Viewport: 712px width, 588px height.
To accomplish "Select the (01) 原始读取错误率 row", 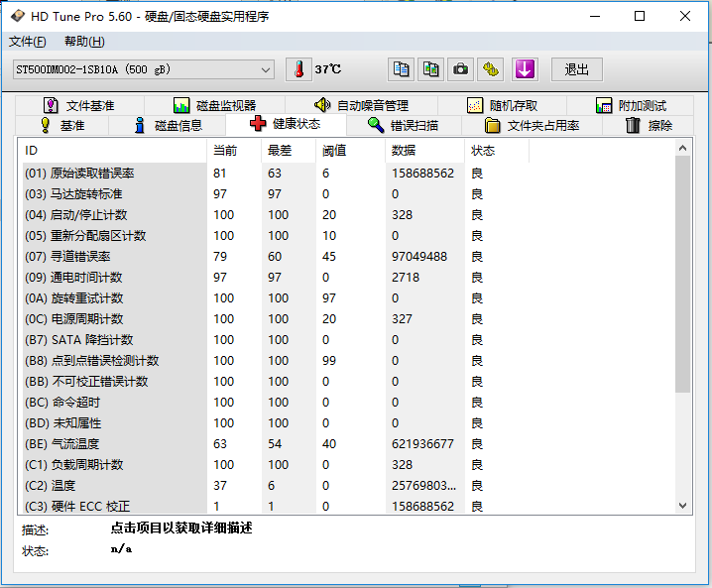I will pyautogui.click(x=275, y=173).
